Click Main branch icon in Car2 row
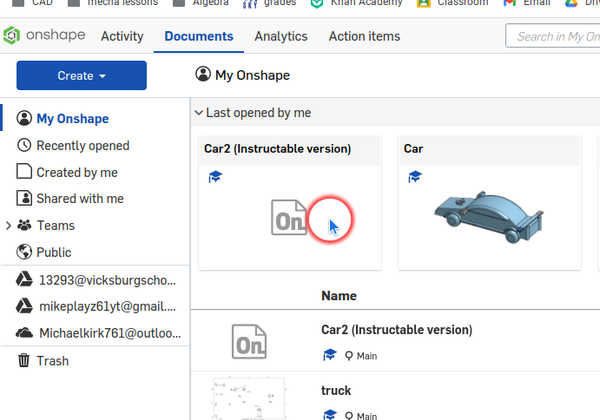The width and height of the screenshot is (600, 420). coord(349,356)
